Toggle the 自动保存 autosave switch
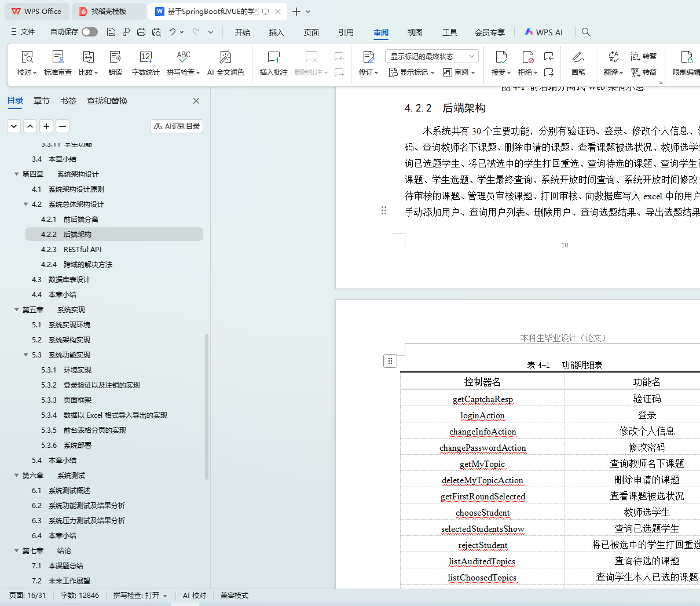This screenshot has height=606, width=700. (x=90, y=32)
